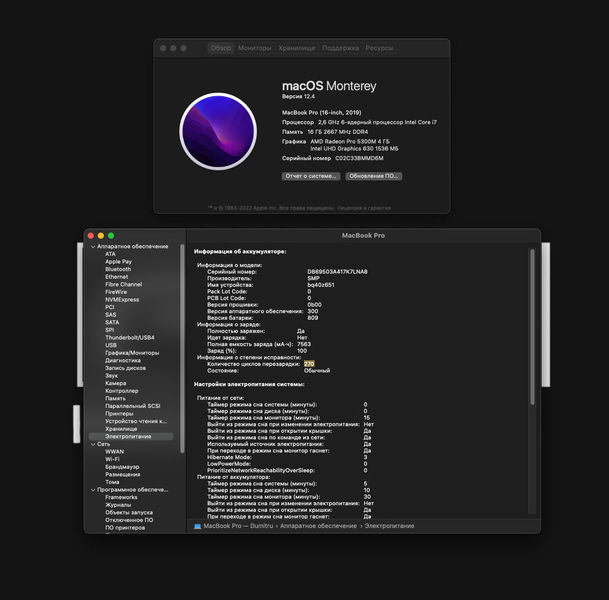The width and height of the screenshot is (609, 600).
Task: Collapse the Программное обеспечение section
Action: (x=93, y=490)
